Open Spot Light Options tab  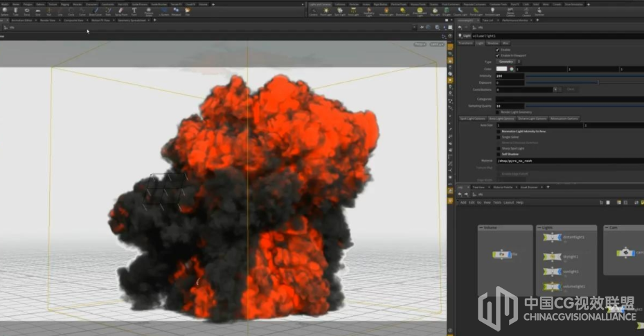point(472,118)
